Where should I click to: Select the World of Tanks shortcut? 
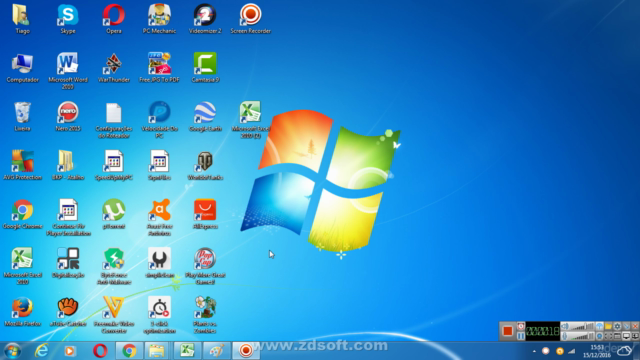pyautogui.click(x=205, y=165)
